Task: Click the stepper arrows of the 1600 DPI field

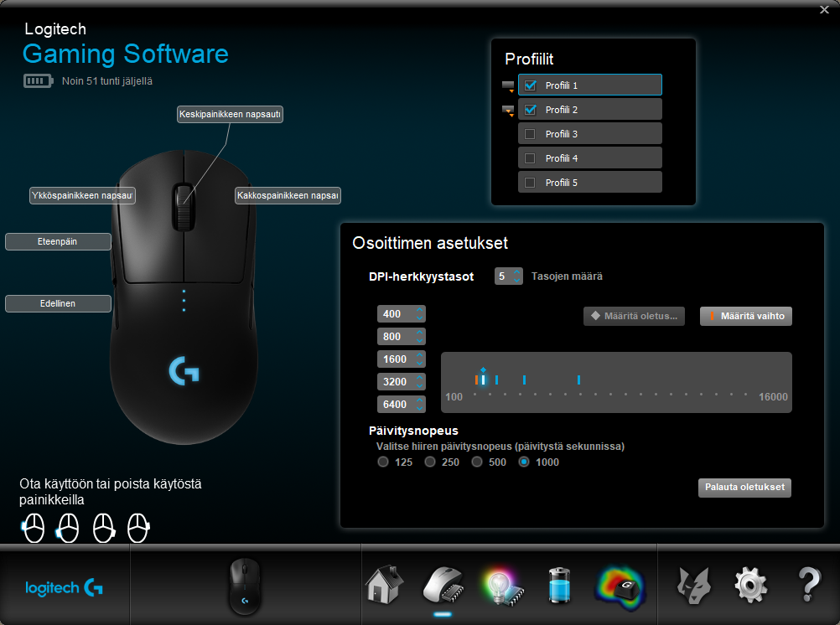Action: [420, 359]
